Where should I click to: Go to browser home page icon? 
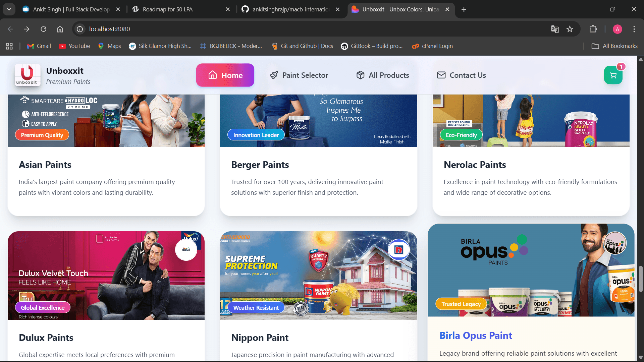pyautogui.click(x=60, y=29)
